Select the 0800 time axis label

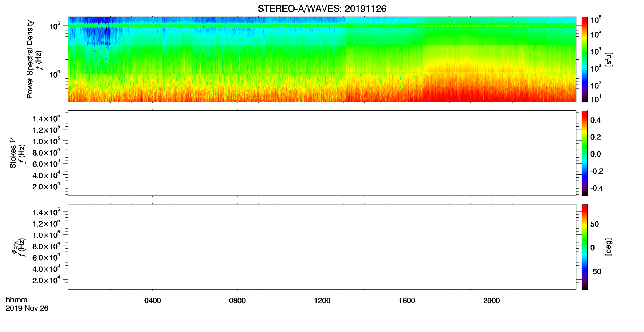click(x=237, y=301)
